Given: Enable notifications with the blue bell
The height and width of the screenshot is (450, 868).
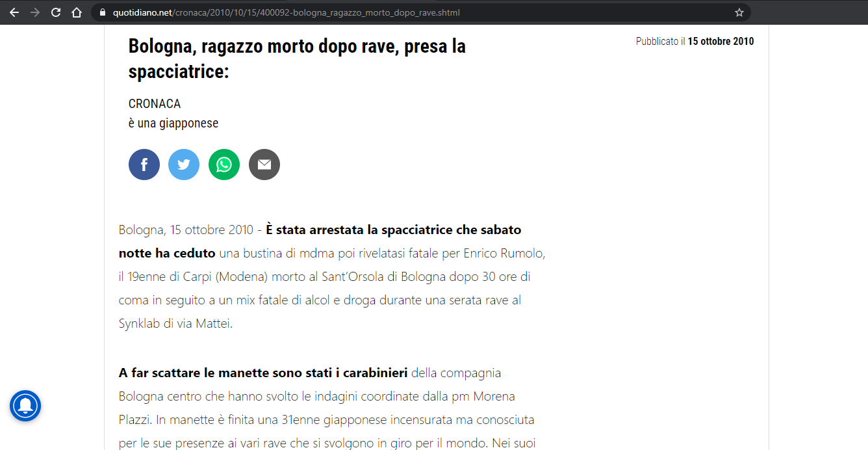Looking at the screenshot, I should coord(25,406).
